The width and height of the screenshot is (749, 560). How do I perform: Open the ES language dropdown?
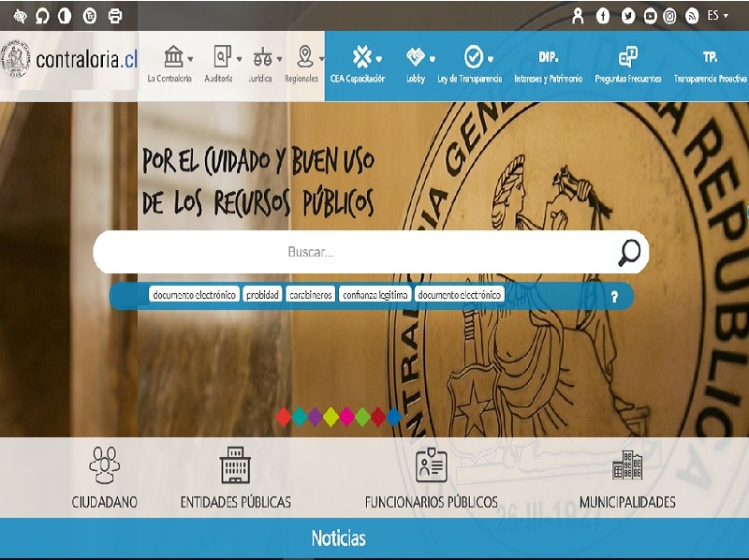(713, 14)
